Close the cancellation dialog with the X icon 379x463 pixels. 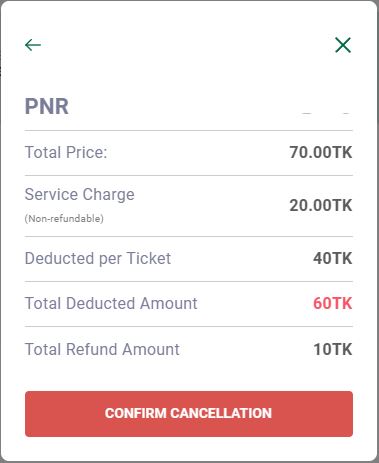click(x=343, y=45)
